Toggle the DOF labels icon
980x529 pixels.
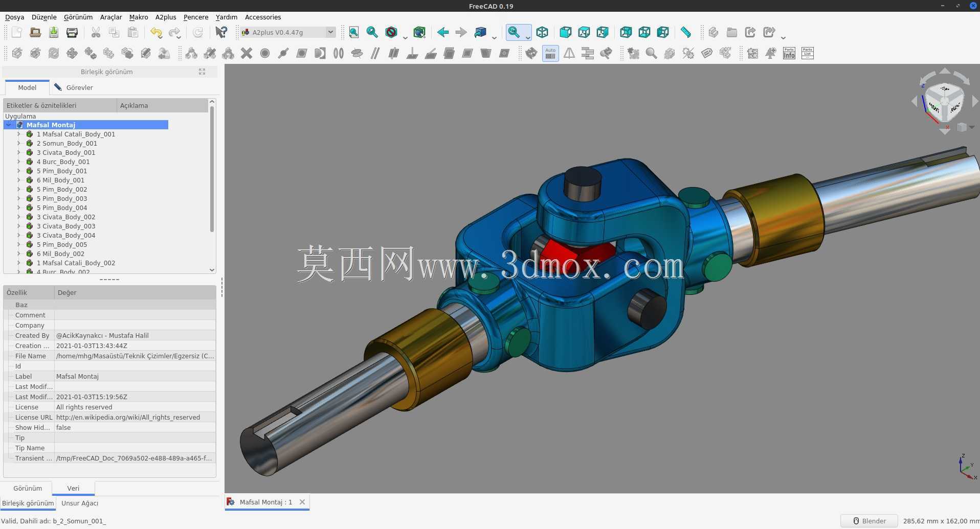click(725, 53)
